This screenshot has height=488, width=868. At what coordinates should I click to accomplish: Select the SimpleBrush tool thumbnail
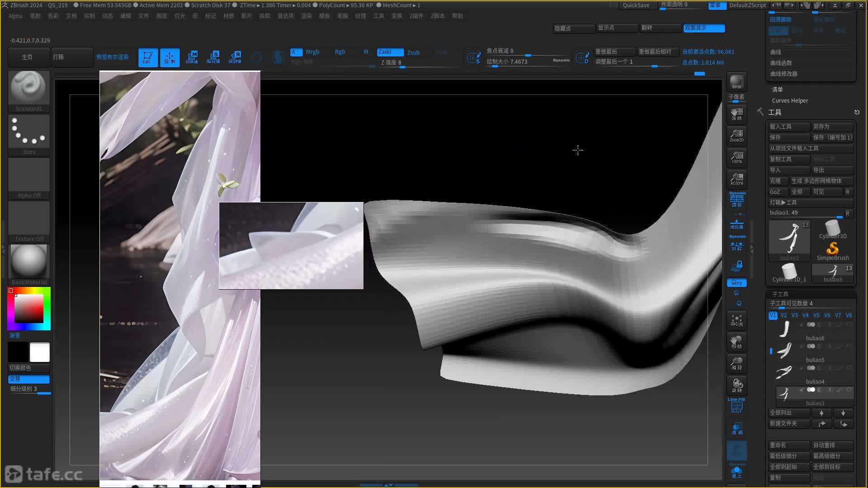pyautogui.click(x=833, y=251)
